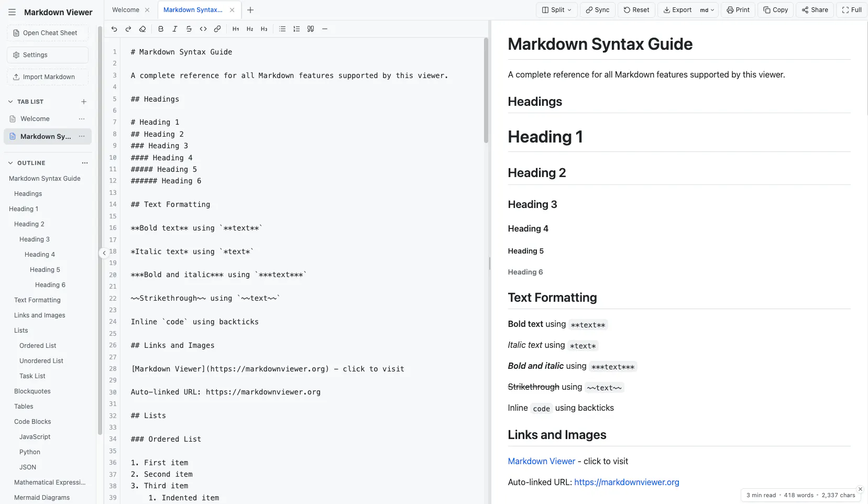Screen dimensions: 868x504
Task: Jump to Heading 3 in outline
Action: click(35, 239)
